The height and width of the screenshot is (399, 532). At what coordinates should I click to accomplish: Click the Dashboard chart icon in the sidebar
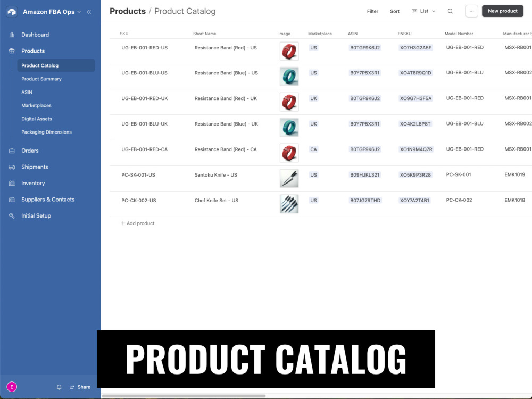coord(12,35)
